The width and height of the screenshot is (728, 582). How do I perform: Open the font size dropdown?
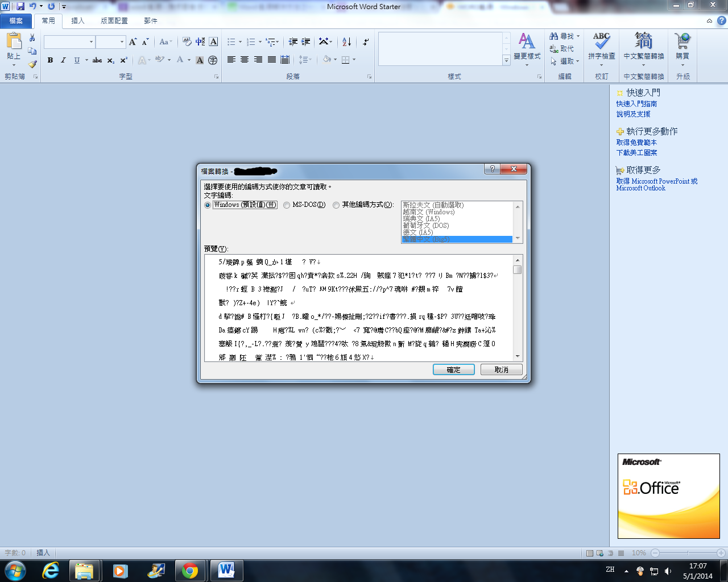click(122, 42)
